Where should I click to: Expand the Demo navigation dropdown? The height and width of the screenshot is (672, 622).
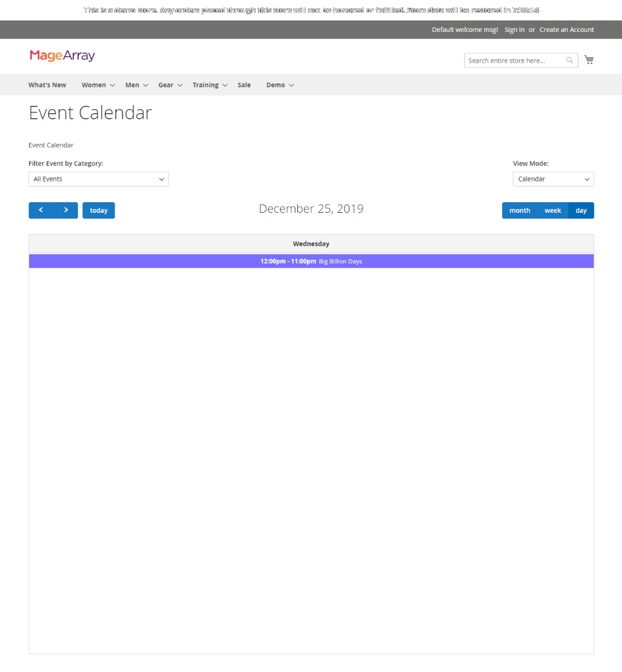click(275, 85)
